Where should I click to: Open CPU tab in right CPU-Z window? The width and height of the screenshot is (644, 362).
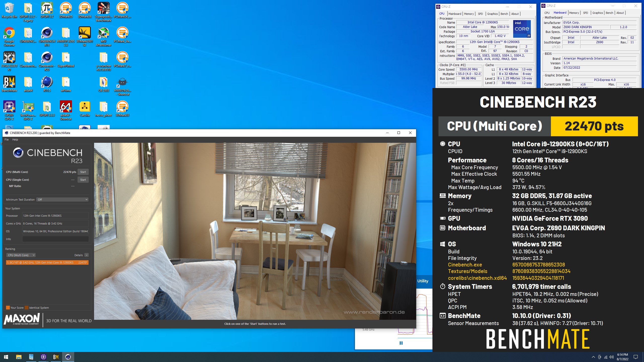point(547,13)
